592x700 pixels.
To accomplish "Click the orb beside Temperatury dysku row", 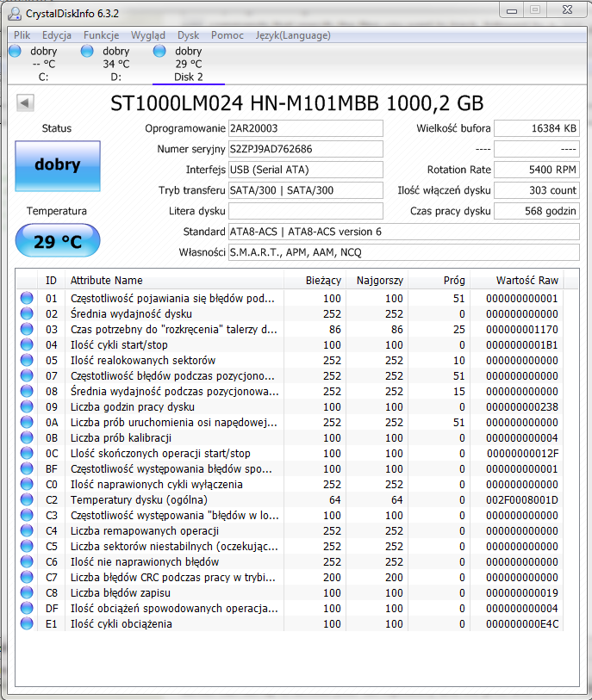I will pyautogui.click(x=27, y=499).
